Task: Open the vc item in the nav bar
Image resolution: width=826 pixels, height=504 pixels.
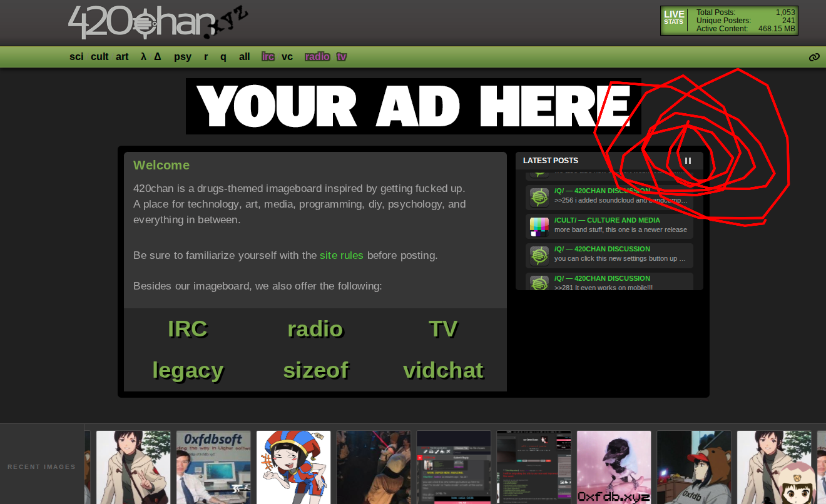Action: tap(287, 57)
